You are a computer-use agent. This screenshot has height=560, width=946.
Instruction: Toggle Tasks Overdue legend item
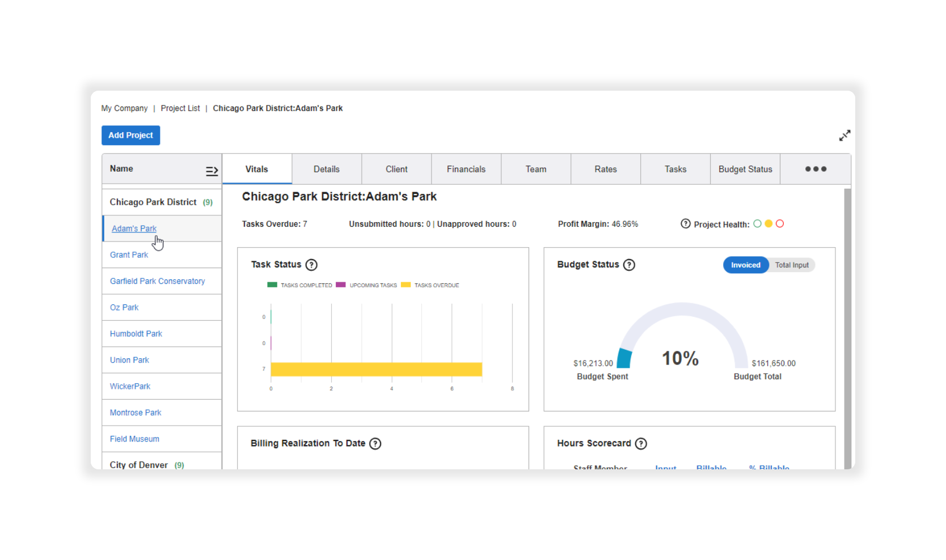tap(430, 285)
